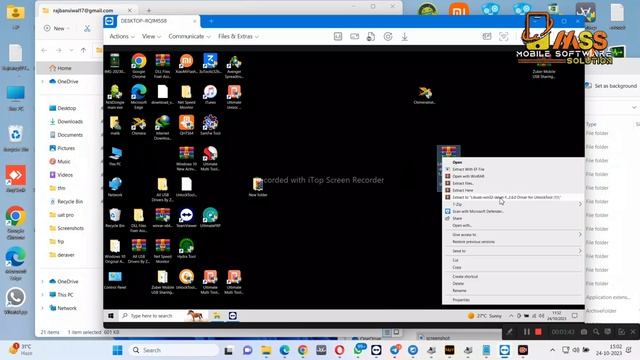
Task: Click the download arrow icon in TeamViewer toolbar
Action: point(404,37)
